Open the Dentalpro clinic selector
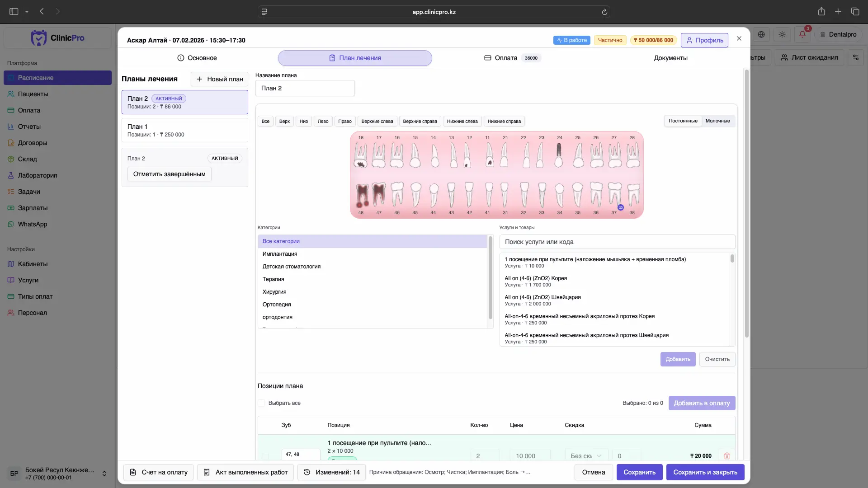The width and height of the screenshot is (868, 488). [x=838, y=34]
